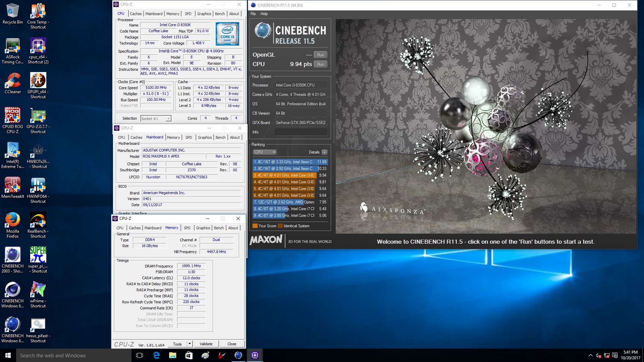
Task: Click Tools button in CPU-Z
Action: [x=177, y=344]
